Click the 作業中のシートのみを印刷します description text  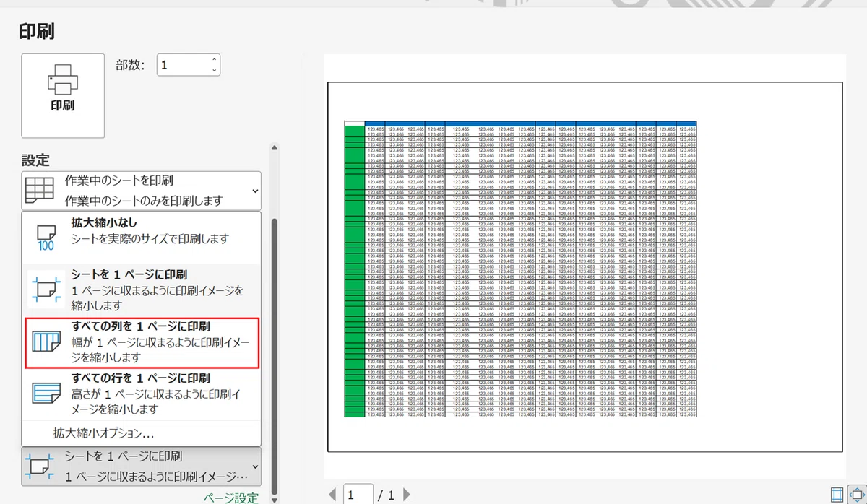coord(144,201)
